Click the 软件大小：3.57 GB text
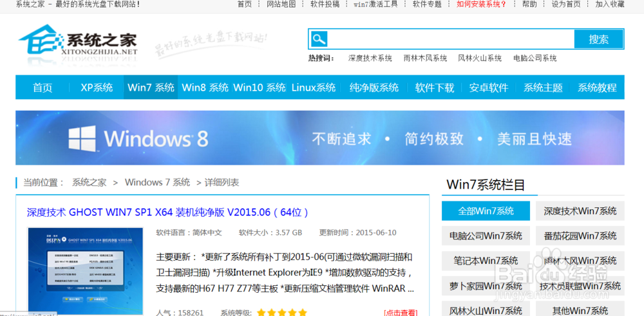The image size is (644, 316). (x=270, y=233)
